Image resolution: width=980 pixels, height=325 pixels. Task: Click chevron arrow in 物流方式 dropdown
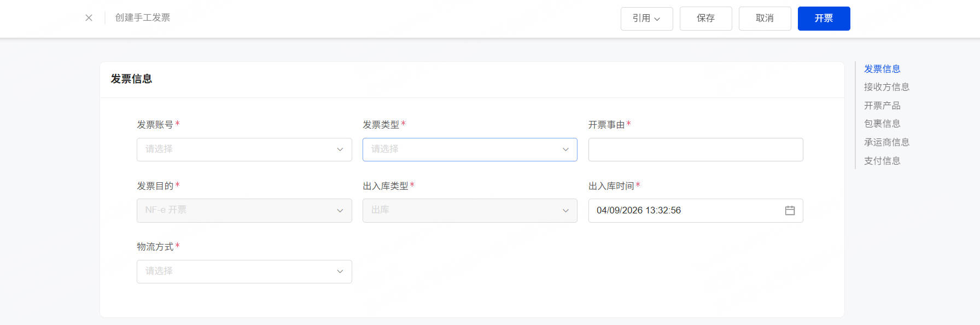click(x=340, y=271)
